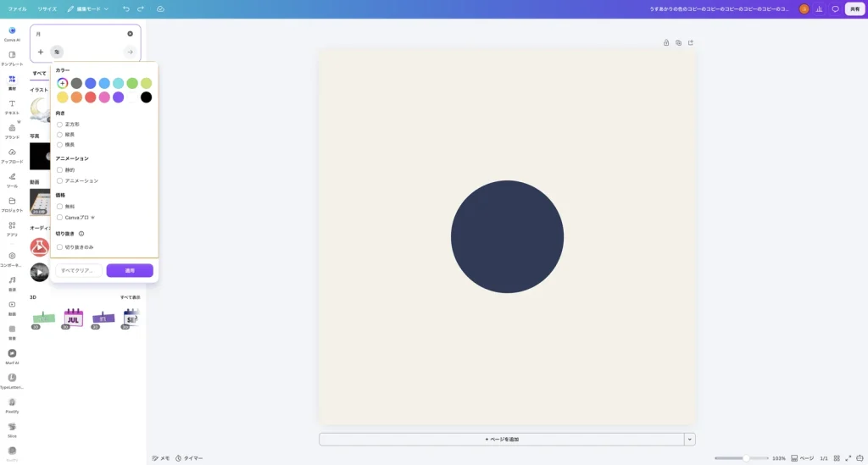Click the document title in the header
The width and height of the screenshot is (868, 465).
(x=719, y=8)
